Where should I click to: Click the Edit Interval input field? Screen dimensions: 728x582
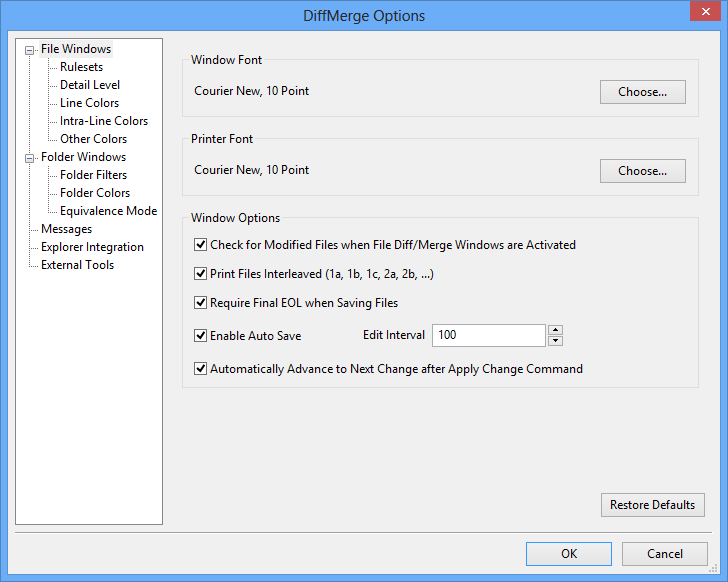coord(488,335)
